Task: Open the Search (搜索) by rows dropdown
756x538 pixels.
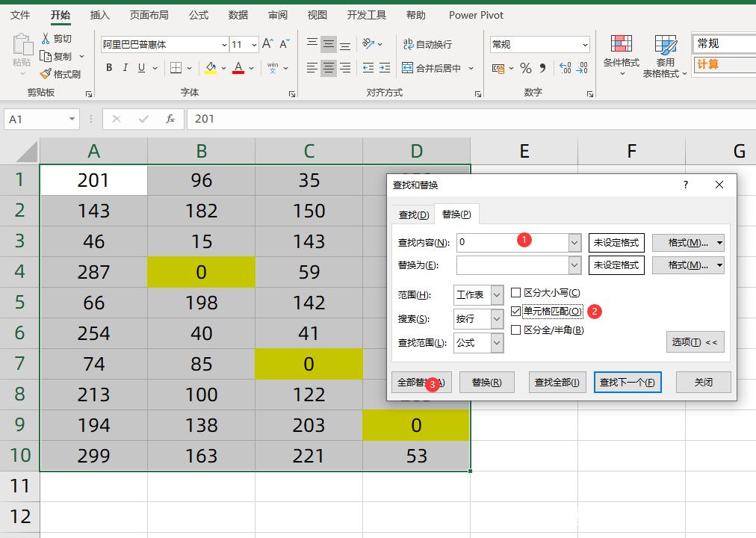Action: [497, 318]
